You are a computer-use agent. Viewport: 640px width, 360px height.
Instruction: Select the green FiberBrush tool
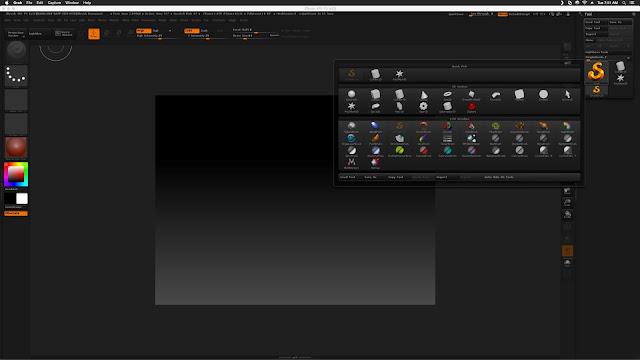496,127
